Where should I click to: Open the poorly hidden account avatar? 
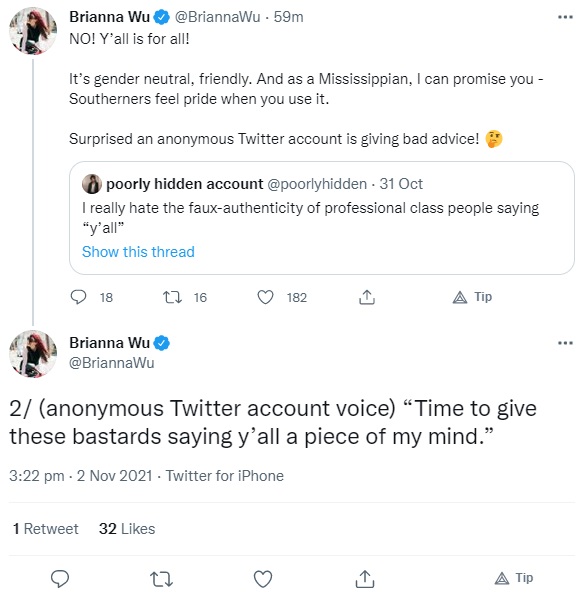[92, 184]
